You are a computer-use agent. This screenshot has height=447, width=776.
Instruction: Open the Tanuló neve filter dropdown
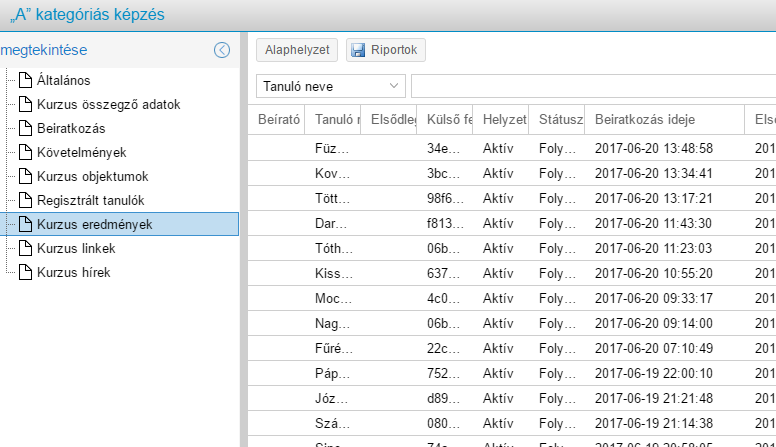(x=331, y=86)
